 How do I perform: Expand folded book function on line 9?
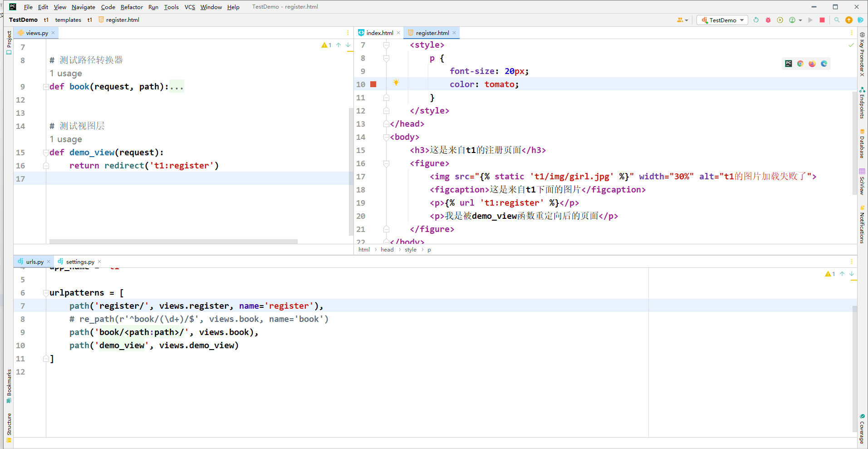pos(46,87)
